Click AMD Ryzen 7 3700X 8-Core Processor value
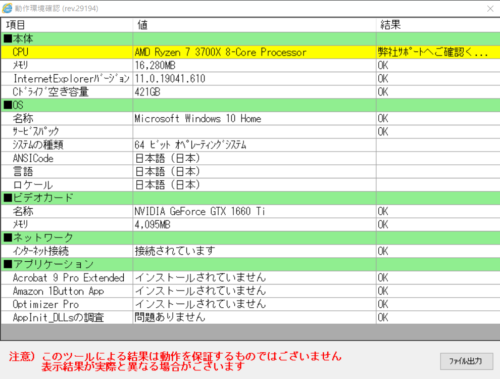Screen dimensions: 500x379 coord(220,52)
